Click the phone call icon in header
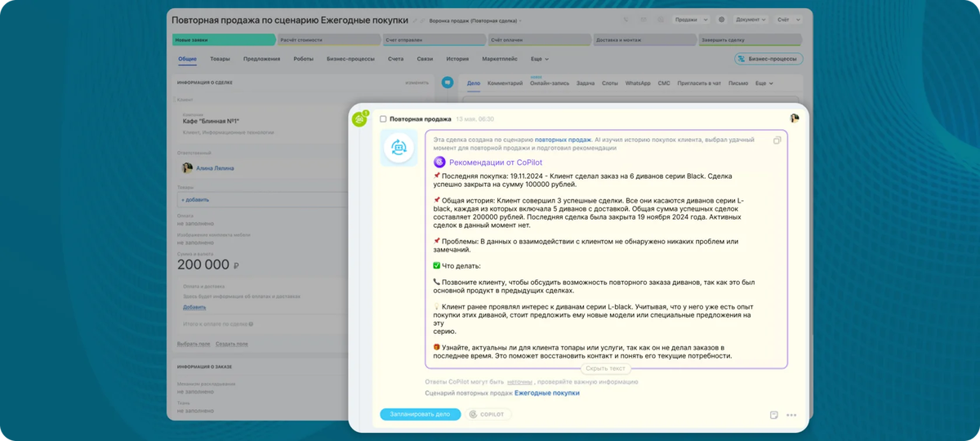Image resolution: width=980 pixels, height=441 pixels. click(626, 19)
